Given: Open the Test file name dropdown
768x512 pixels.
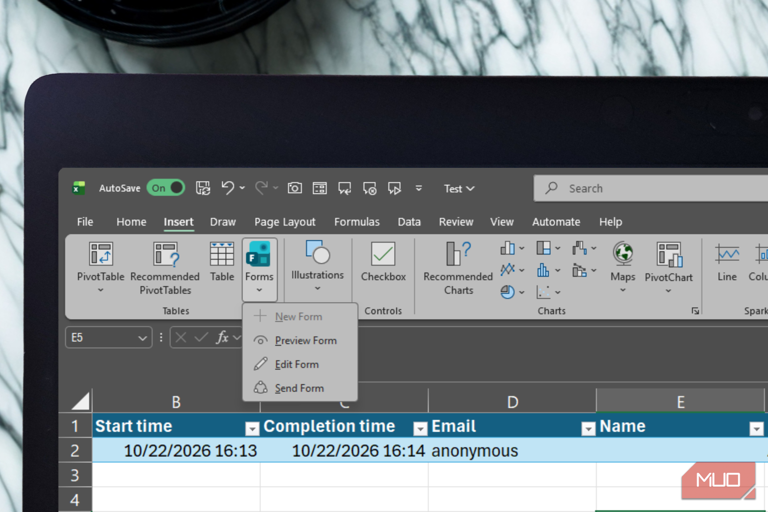Looking at the screenshot, I should [459, 189].
